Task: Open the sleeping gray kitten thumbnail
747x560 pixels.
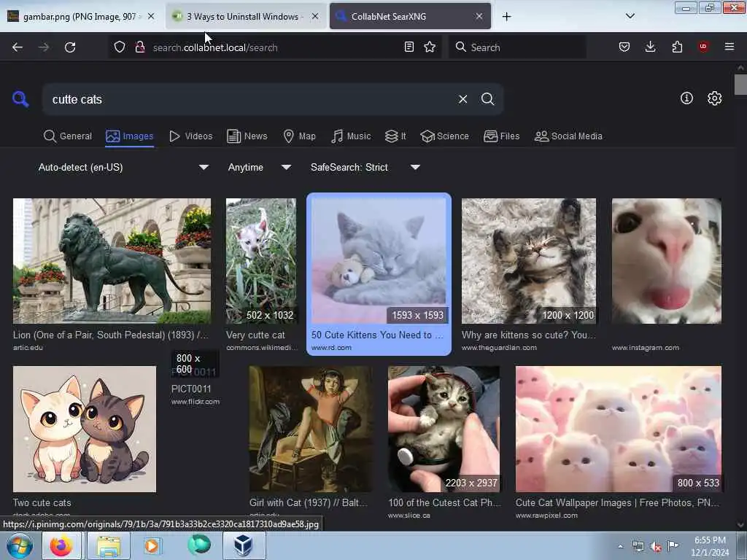Action: (379, 261)
